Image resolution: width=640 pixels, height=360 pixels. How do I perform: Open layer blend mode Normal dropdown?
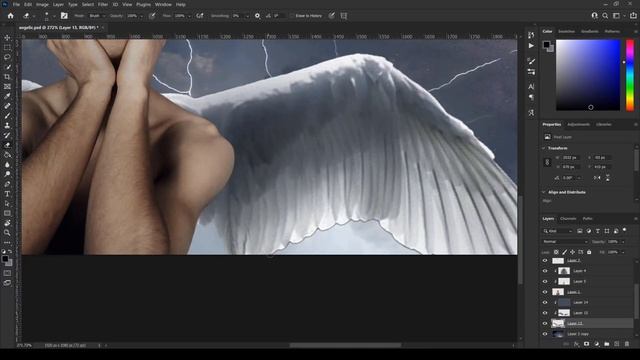[x=565, y=242]
